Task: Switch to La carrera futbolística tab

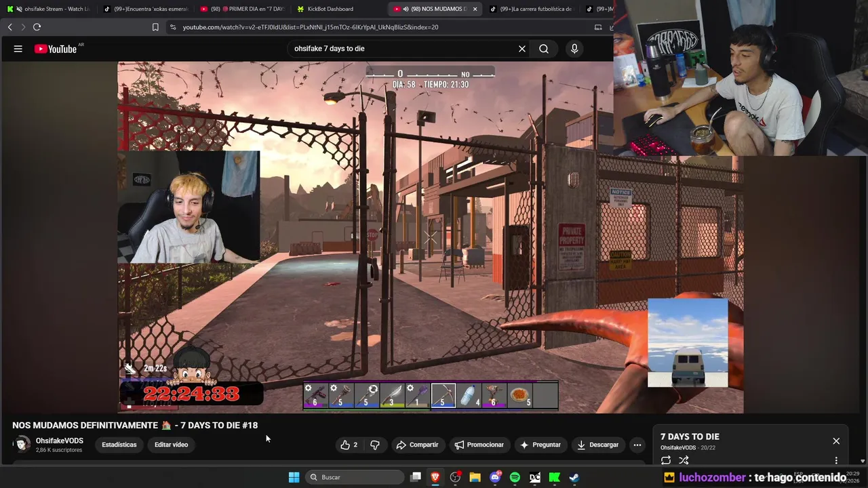Action: 532,9
